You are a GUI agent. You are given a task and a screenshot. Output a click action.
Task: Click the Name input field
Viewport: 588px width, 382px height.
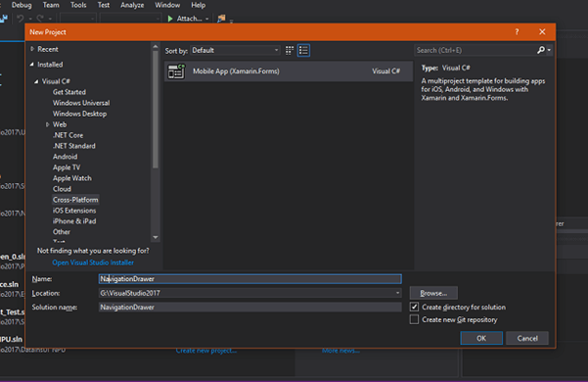[x=250, y=279]
